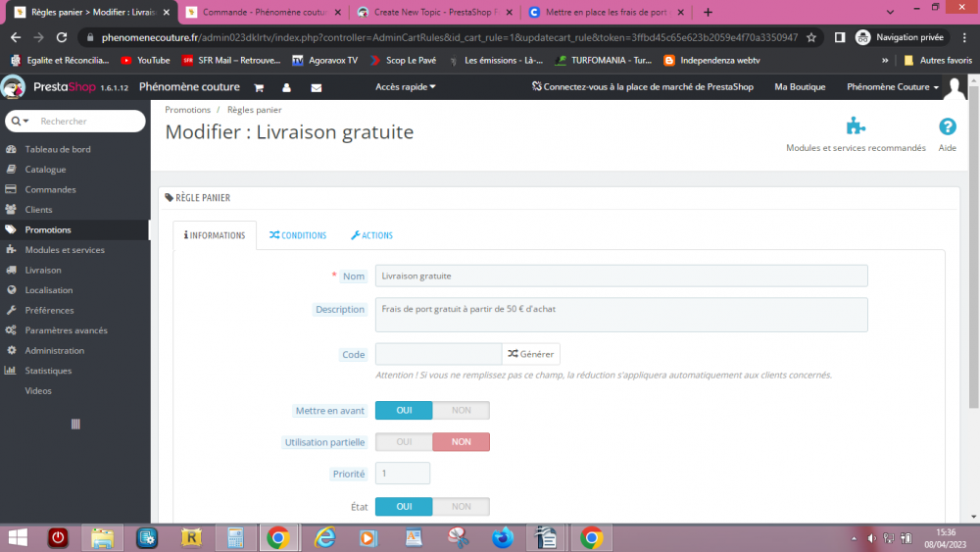Go to Règles panier breadcrumb link
Image resolution: width=980 pixels, height=552 pixels.
(x=255, y=110)
